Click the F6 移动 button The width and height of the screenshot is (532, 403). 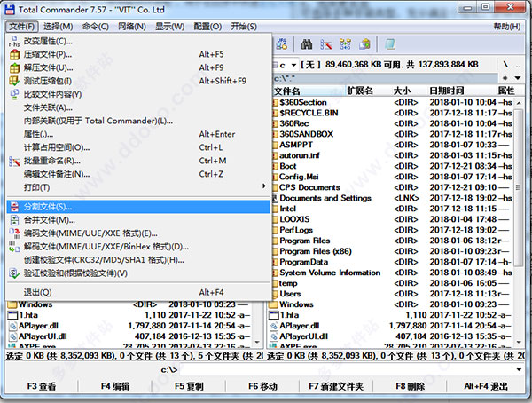pos(262,386)
